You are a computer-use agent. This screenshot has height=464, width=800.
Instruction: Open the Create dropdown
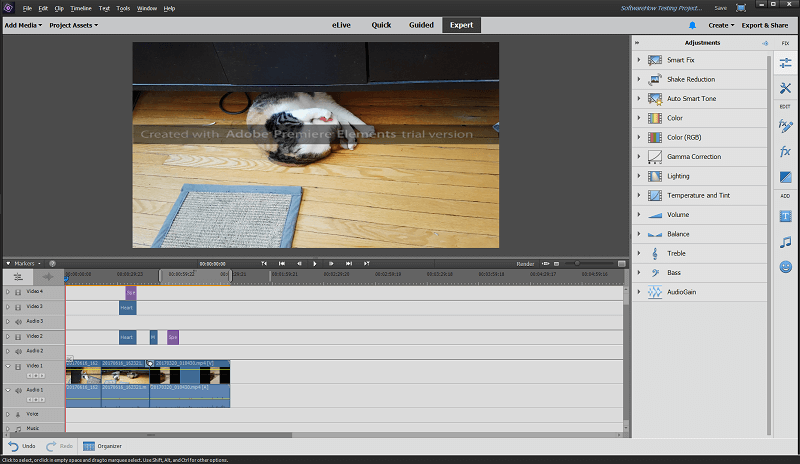coord(721,25)
